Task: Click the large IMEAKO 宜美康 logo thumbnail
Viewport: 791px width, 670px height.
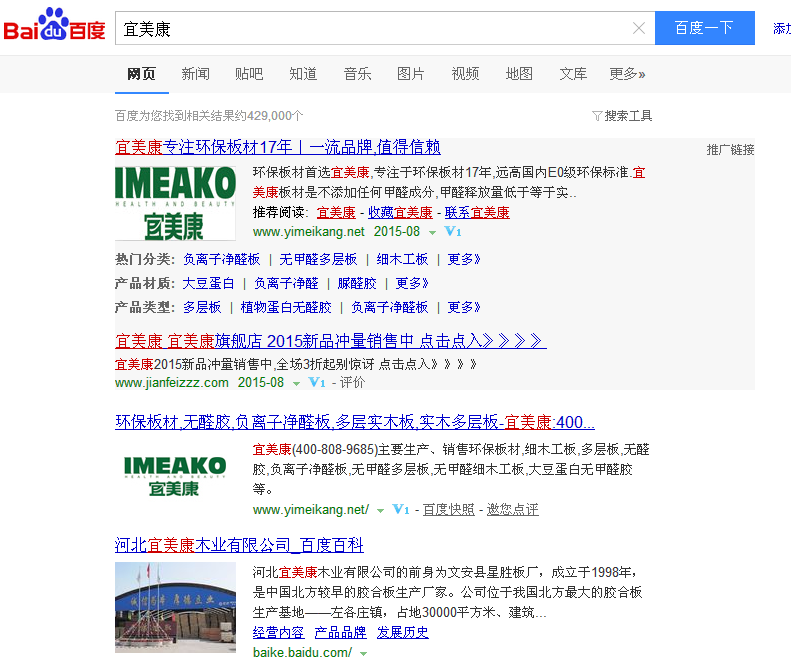Action: click(x=175, y=203)
